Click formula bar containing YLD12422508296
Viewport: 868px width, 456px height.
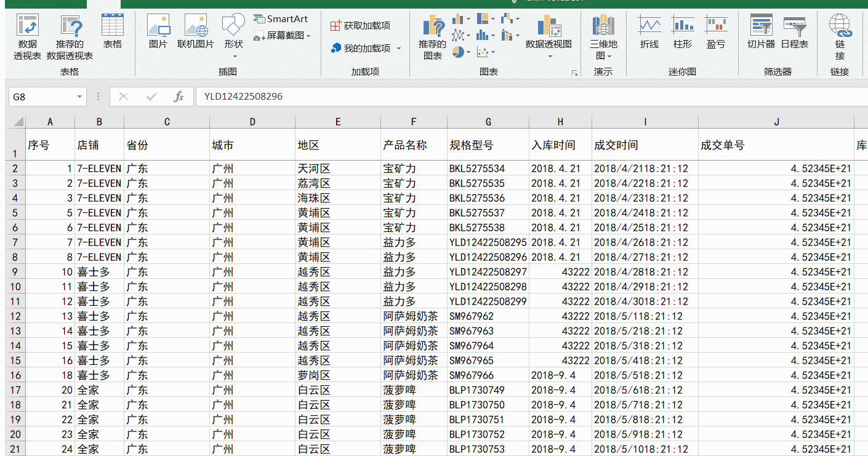click(x=531, y=97)
